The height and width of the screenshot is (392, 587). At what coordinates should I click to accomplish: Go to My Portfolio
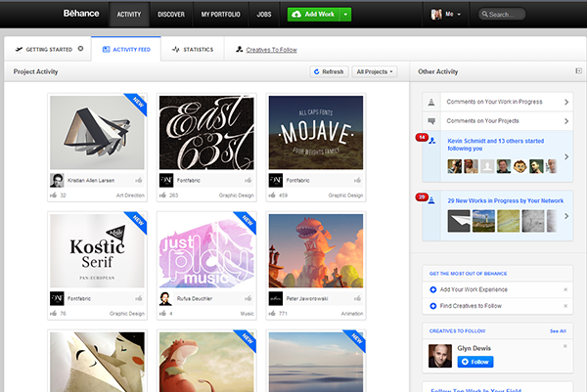[x=220, y=15]
